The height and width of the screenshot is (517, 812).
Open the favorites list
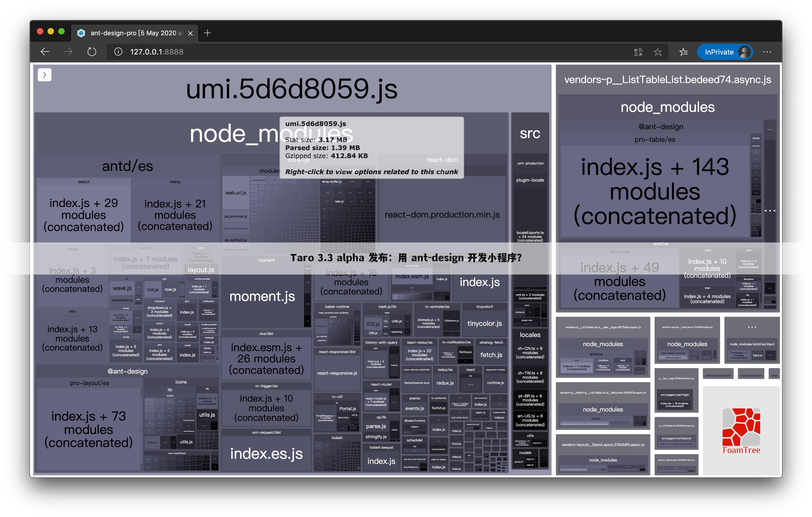(684, 52)
